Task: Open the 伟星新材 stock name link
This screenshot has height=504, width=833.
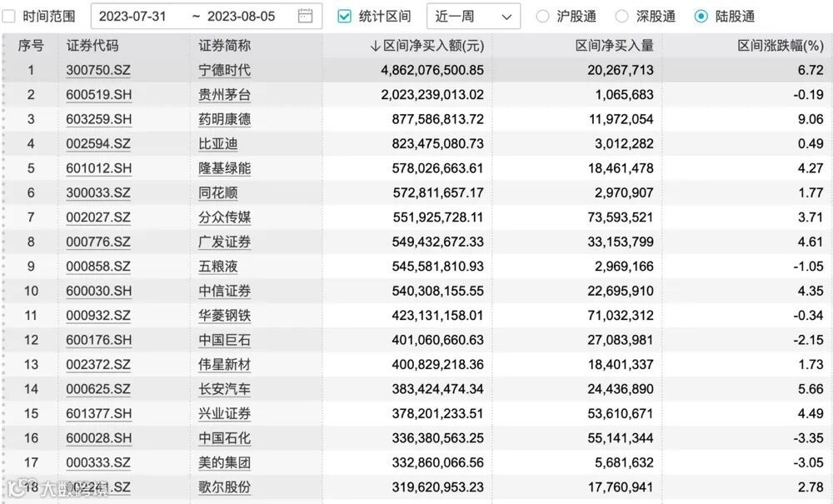Action: [225, 364]
